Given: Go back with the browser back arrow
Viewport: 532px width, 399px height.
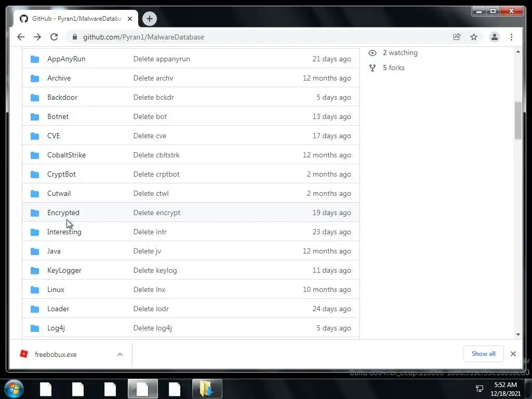Looking at the screenshot, I should (21, 37).
